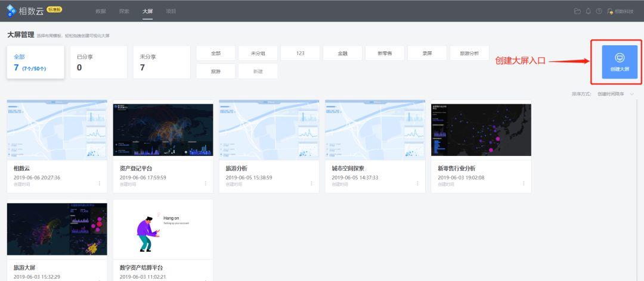Click the 新零售行业分析 card title
644x281 pixels.
[457, 168]
